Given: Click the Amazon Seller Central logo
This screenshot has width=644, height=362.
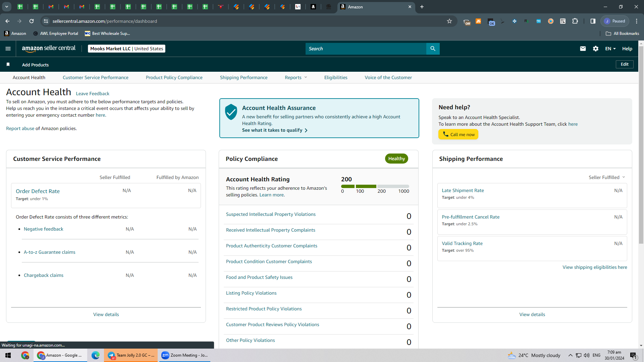Looking at the screenshot, I should [x=49, y=49].
